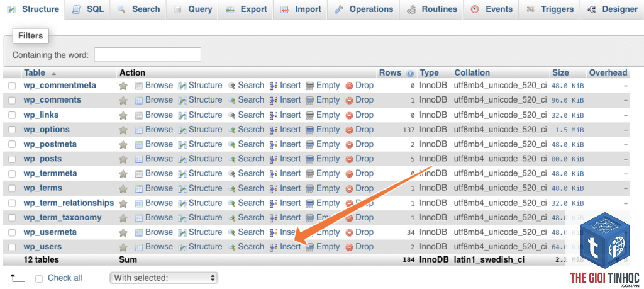Click the Search icon for wp_term_relationships
Screen dimensions: 644x289
(x=232, y=203)
